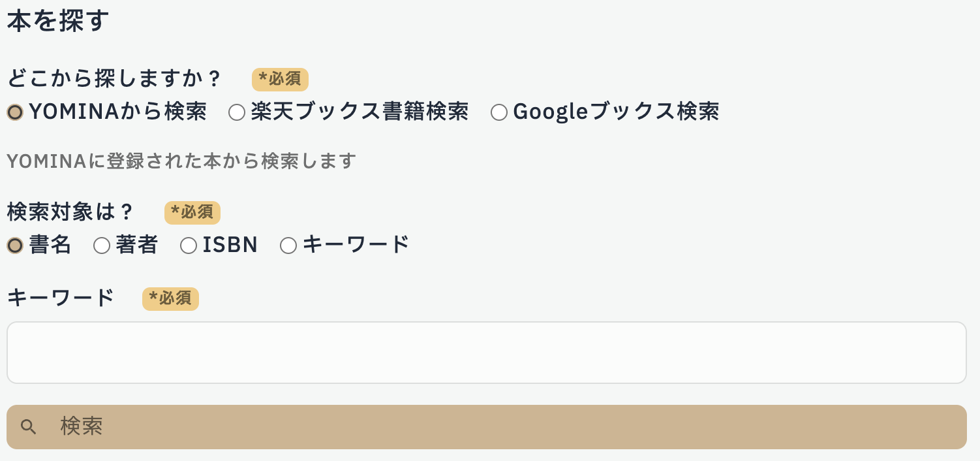
Task: Select the 楽天ブックス書籍検索 radio button
Action: click(x=237, y=112)
